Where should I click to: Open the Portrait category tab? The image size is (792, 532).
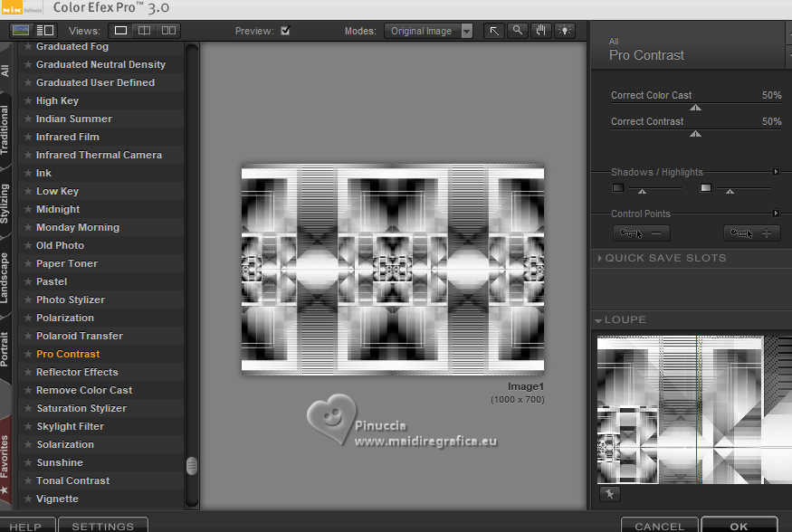pos(5,348)
